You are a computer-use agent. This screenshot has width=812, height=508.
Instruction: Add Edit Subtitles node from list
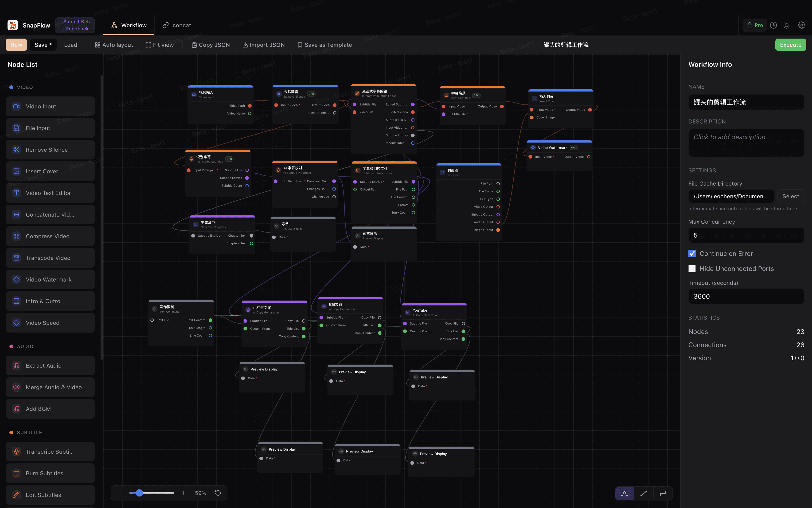(x=50, y=495)
